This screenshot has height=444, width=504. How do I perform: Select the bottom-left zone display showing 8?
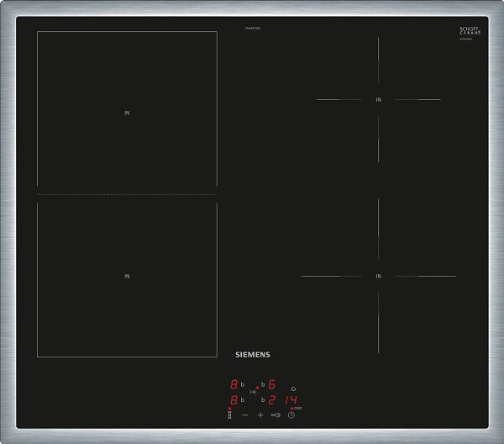click(234, 400)
